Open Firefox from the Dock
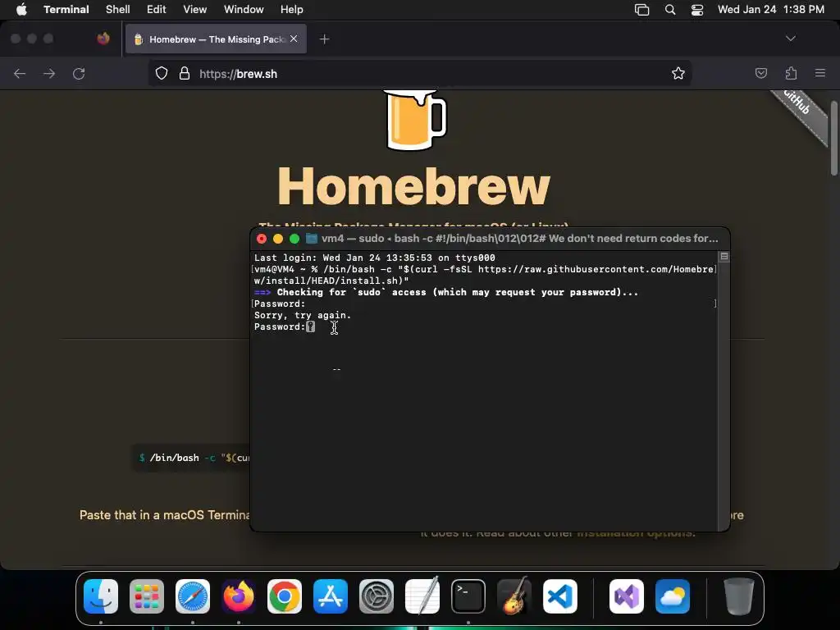840x630 pixels. pyautogui.click(x=239, y=596)
